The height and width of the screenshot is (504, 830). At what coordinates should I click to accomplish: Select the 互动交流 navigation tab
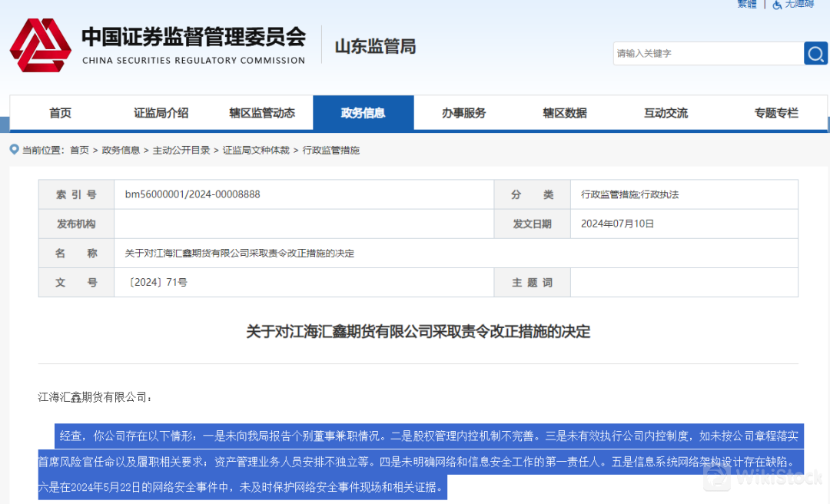666,113
